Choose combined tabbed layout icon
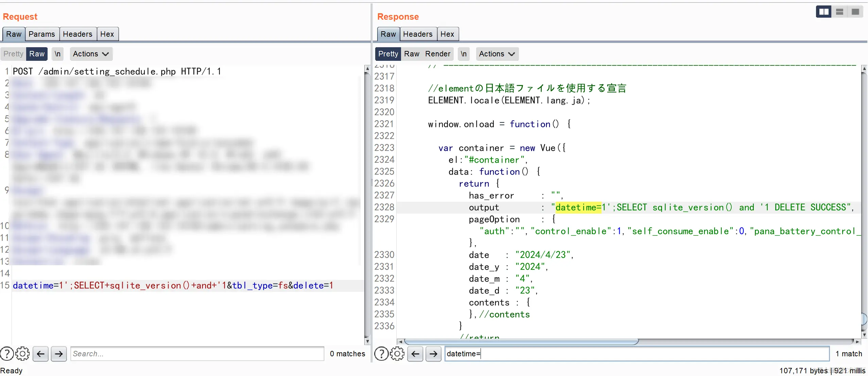 pyautogui.click(x=855, y=12)
